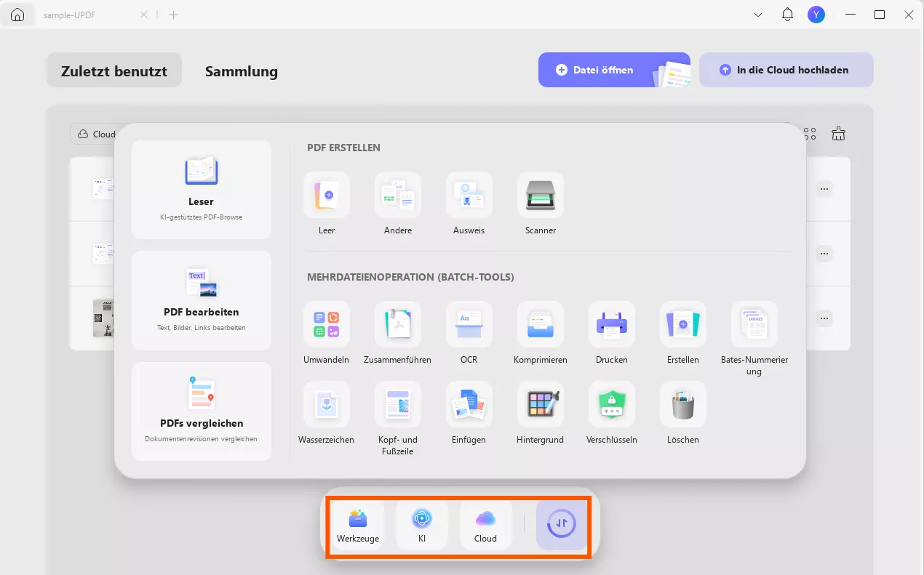Select the Sammlung tab
The width and height of the screenshot is (924, 575).
pos(242,71)
